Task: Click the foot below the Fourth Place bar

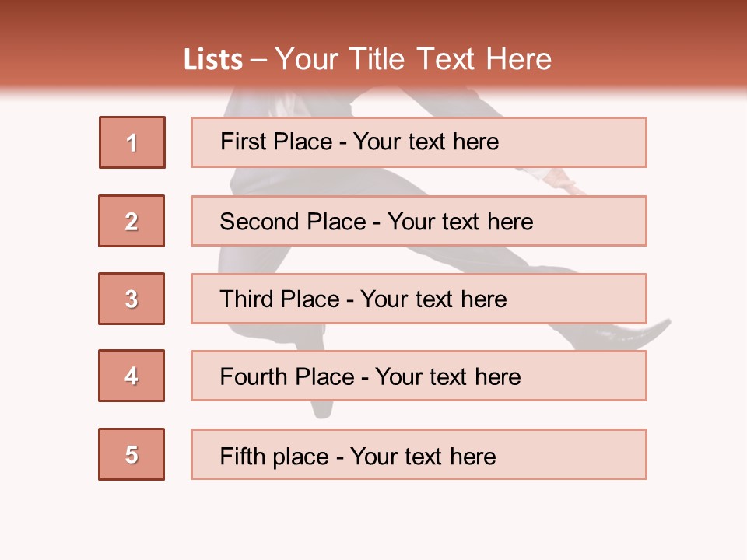Action: pos(321,409)
